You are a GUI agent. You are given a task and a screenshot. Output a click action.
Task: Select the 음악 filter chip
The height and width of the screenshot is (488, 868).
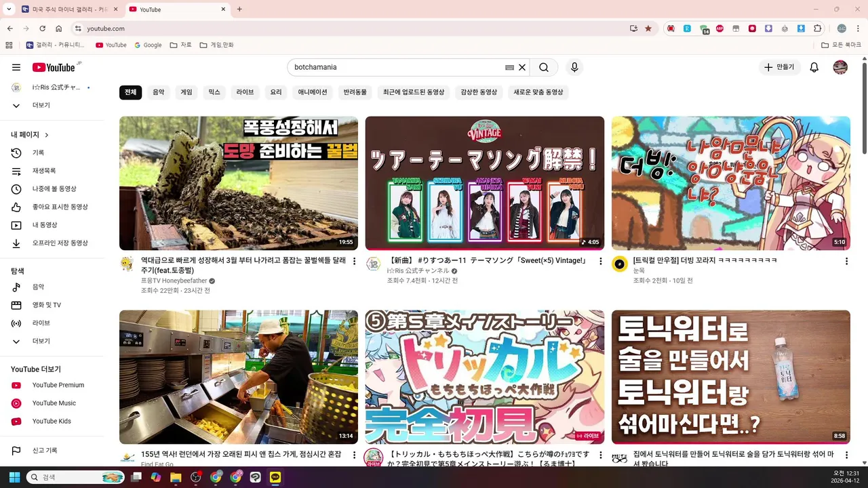pos(158,92)
